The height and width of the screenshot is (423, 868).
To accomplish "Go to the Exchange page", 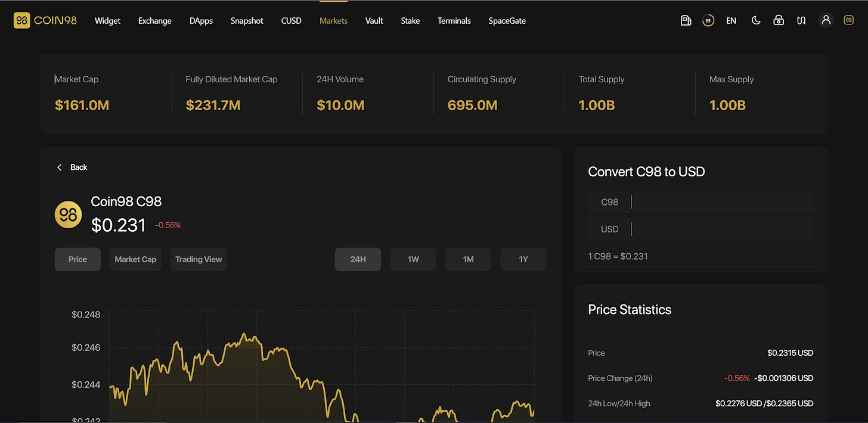I will pyautogui.click(x=154, y=20).
